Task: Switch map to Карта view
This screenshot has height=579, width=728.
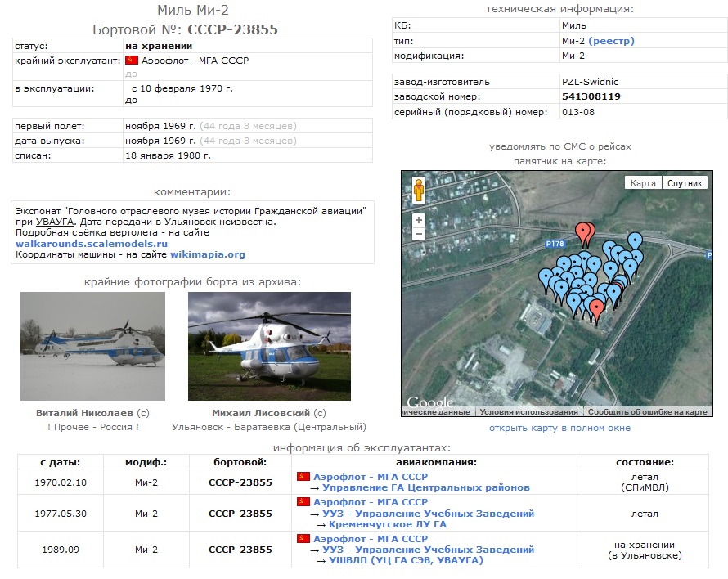Action: pos(643,183)
